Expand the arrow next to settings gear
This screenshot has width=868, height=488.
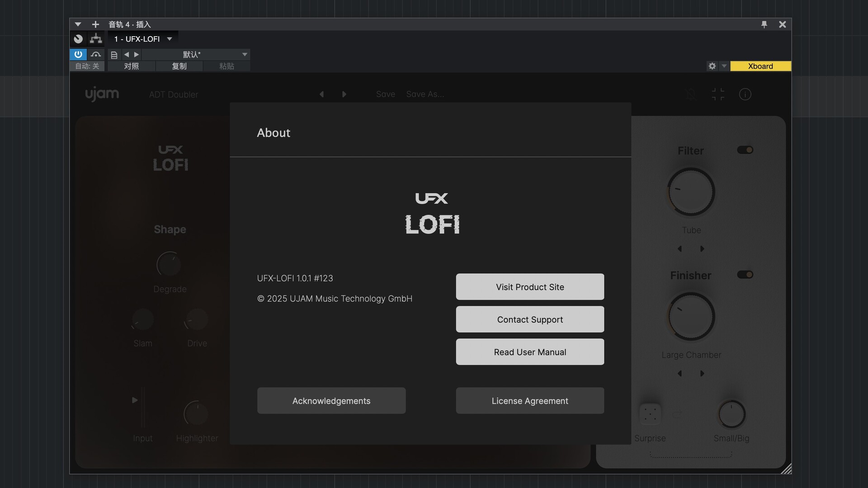click(x=724, y=66)
